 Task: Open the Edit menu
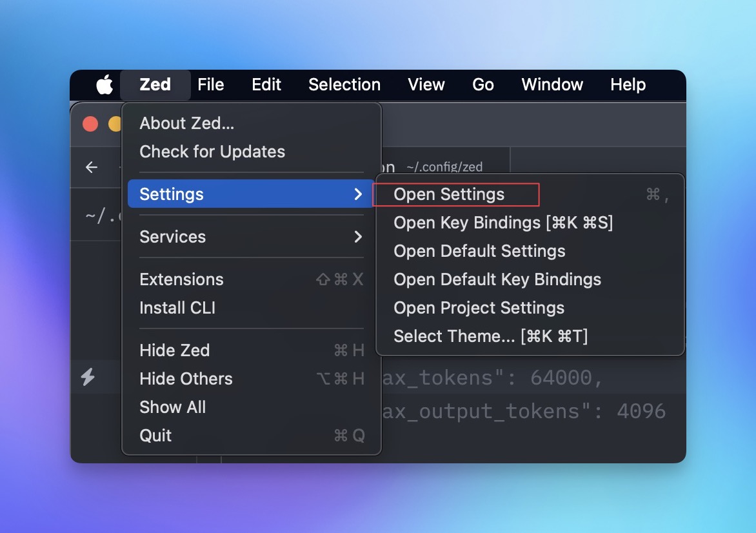tap(266, 85)
